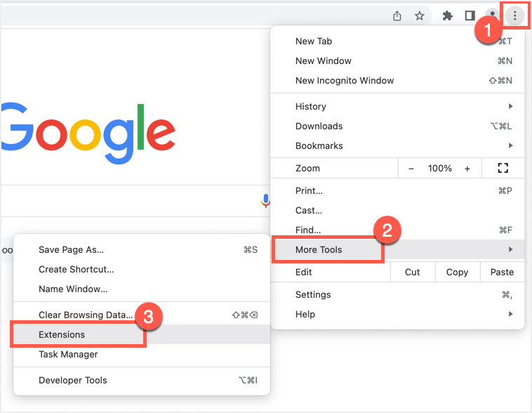Toggle the side panel icon

click(470, 15)
